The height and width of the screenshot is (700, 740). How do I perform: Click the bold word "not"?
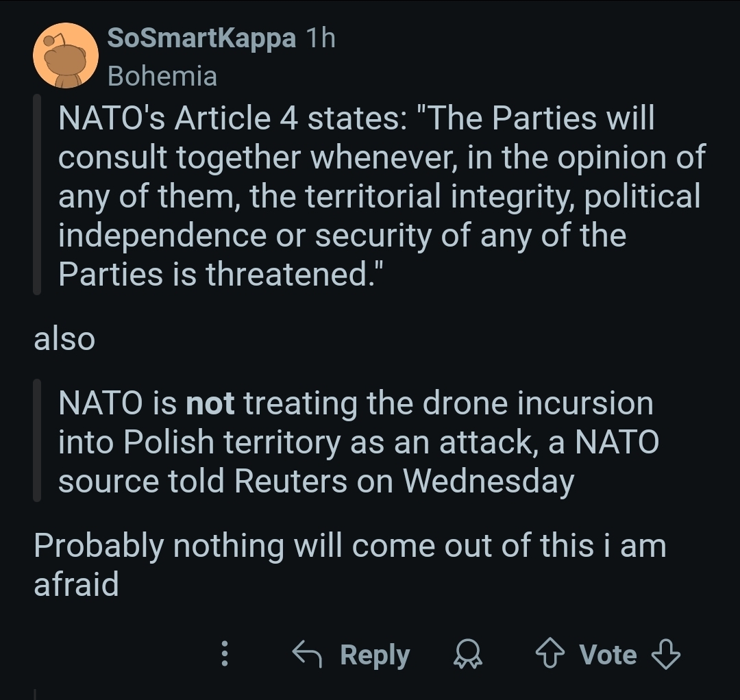(x=210, y=403)
